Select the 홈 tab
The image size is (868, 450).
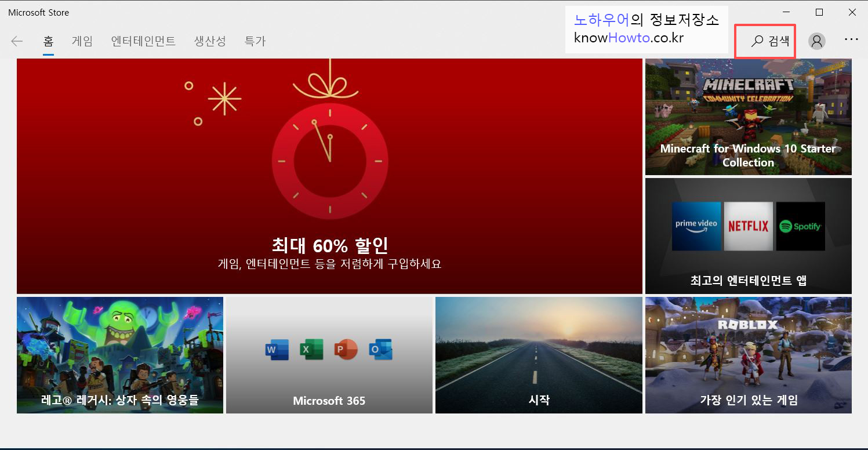point(48,41)
